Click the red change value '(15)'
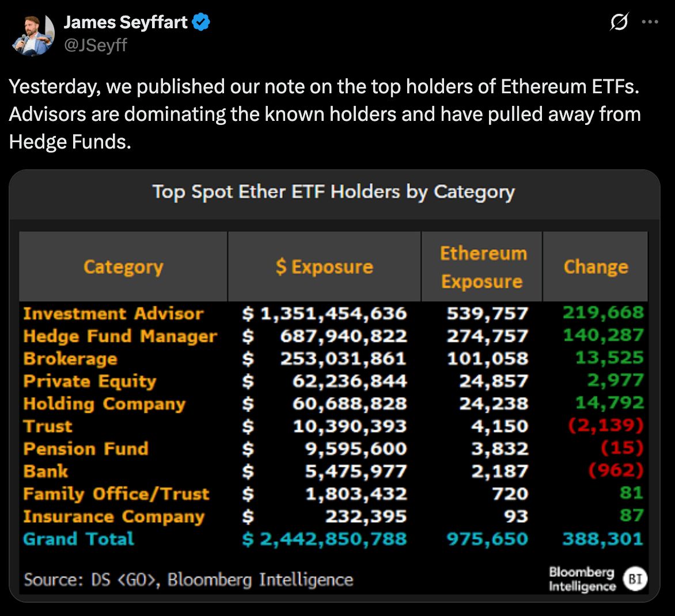The width and height of the screenshot is (675, 616). [622, 448]
